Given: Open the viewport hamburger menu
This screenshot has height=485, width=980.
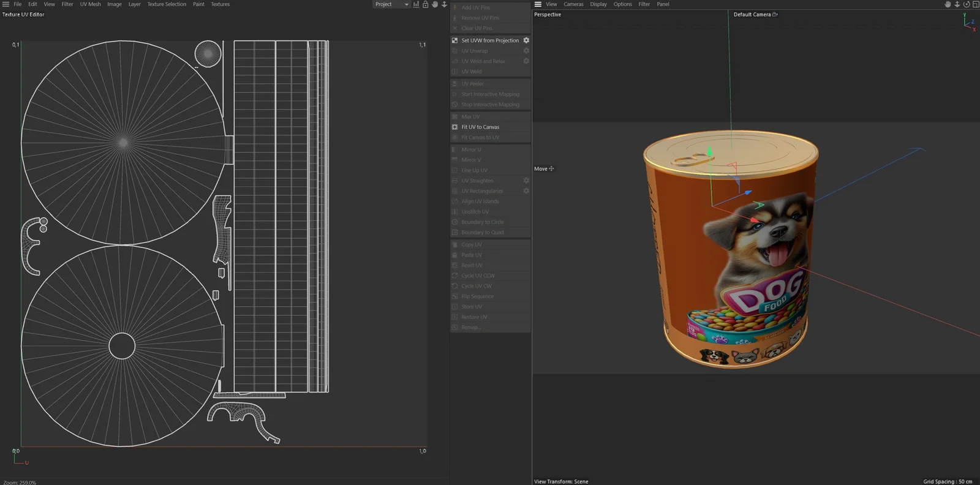Looking at the screenshot, I should tap(538, 4).
